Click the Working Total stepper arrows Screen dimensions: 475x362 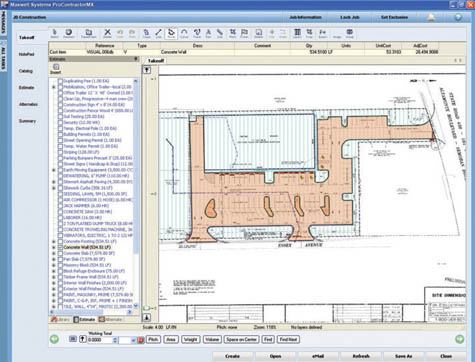[x=115, y=340]
